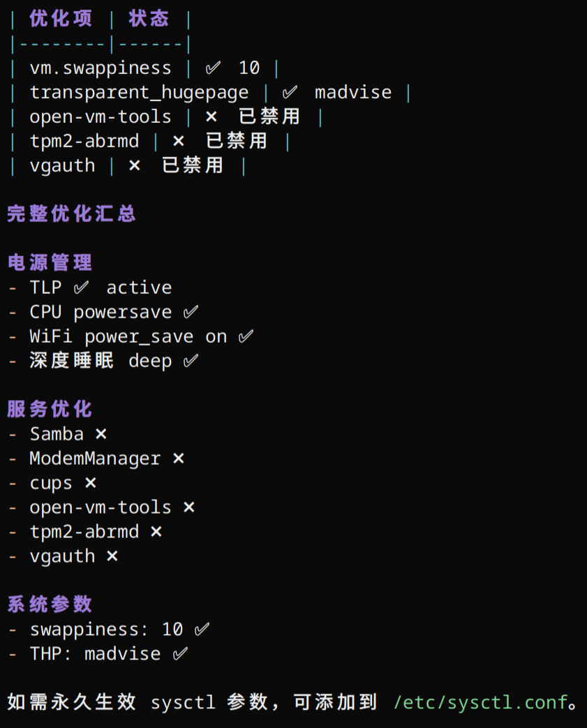Click the checkmark in vm.swappiness table row

(213, 68)
